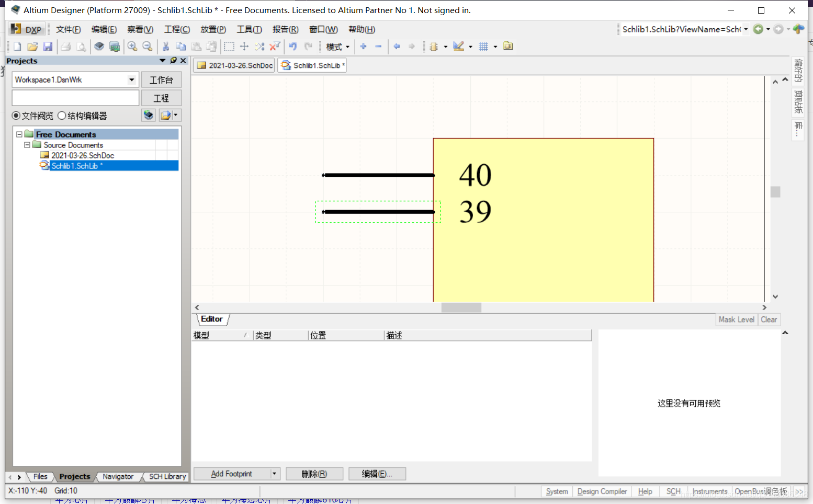Viewport: 813px width, 504px height.
Task: Click the Undo arrow icon
Action: pyautogui.click(x=293, y=47)
